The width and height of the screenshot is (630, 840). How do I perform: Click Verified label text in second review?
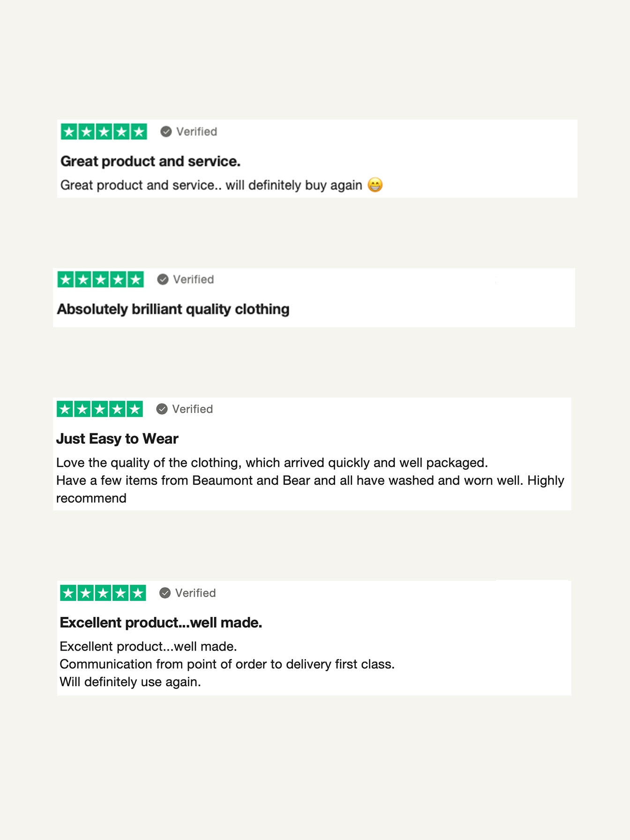193,279
